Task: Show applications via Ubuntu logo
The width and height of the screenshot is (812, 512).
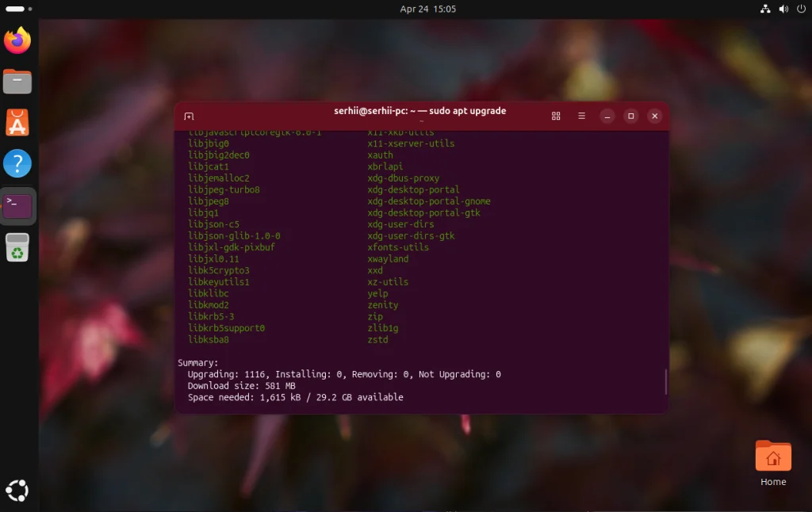Action: click(x=17, y=491)
